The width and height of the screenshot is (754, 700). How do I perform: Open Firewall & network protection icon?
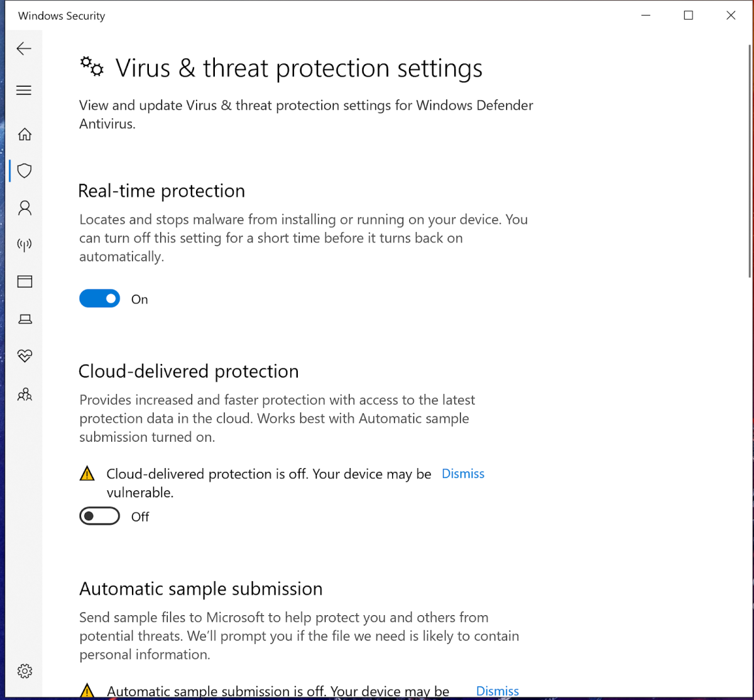click(x=25, y=245)
